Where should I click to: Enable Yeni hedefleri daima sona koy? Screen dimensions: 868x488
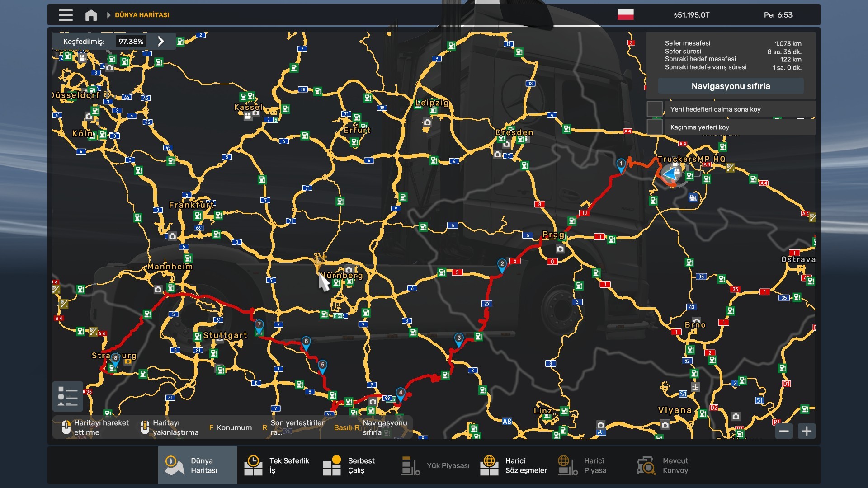[655, 109]
